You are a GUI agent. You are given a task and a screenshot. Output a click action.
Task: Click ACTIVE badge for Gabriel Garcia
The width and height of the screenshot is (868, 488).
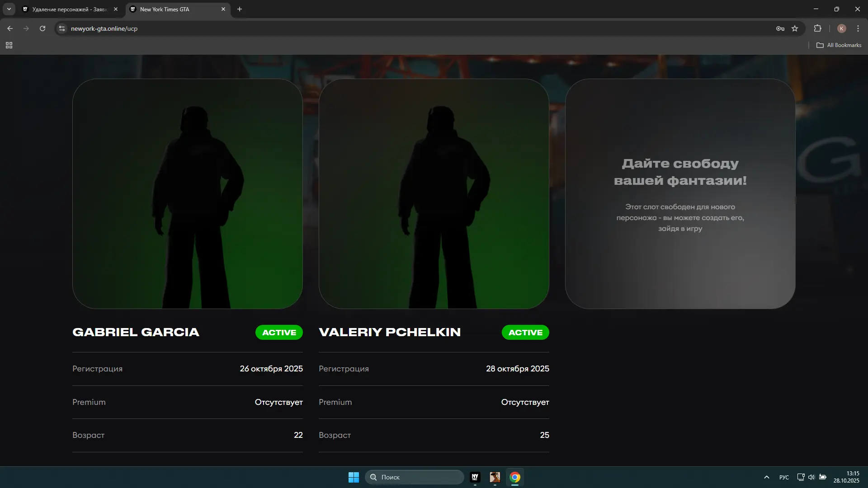click(279, 333)
